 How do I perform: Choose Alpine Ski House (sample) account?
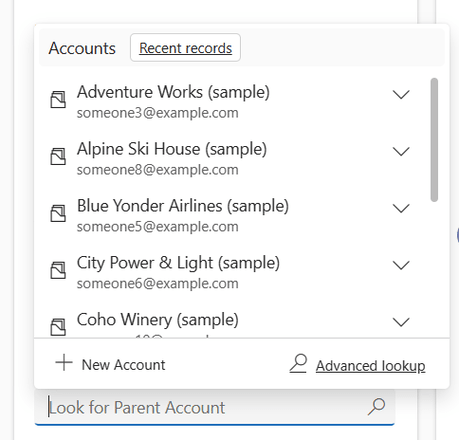(172, 149)
